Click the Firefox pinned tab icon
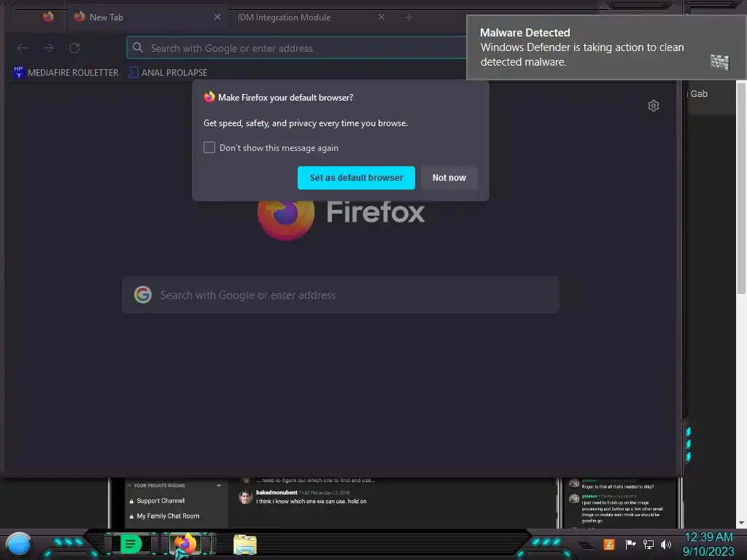 (48, 17)
